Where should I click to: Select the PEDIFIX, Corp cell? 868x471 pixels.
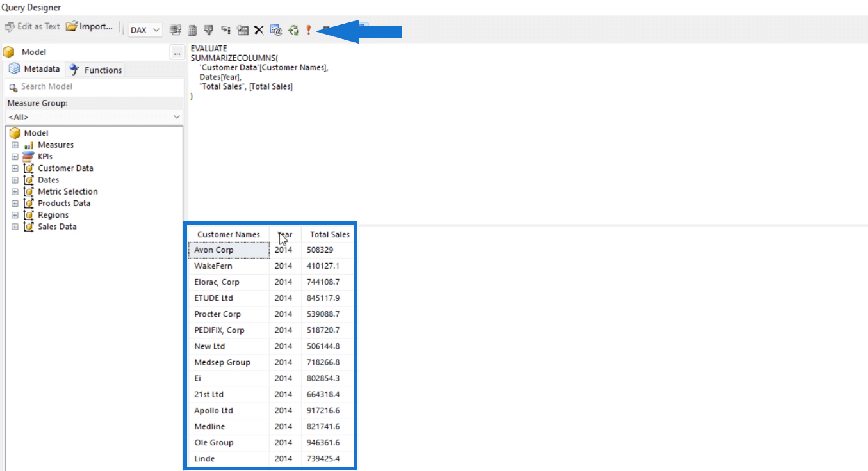(x=229, y=330)
